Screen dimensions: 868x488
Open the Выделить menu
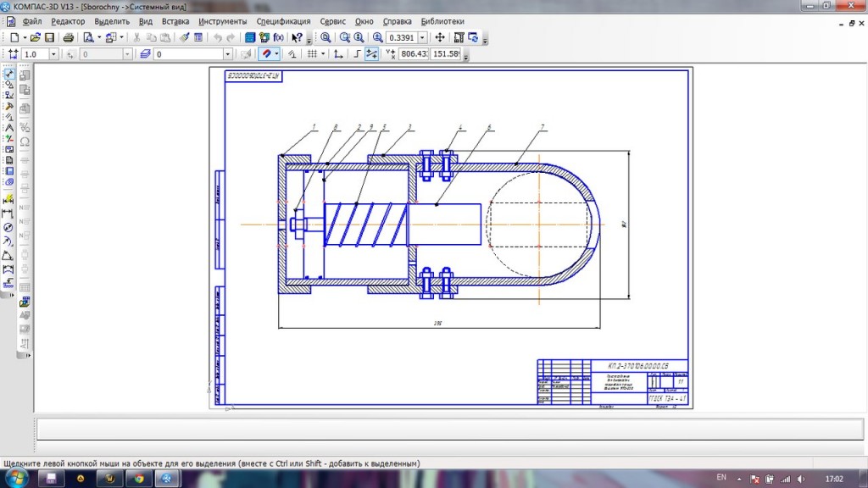112,21
